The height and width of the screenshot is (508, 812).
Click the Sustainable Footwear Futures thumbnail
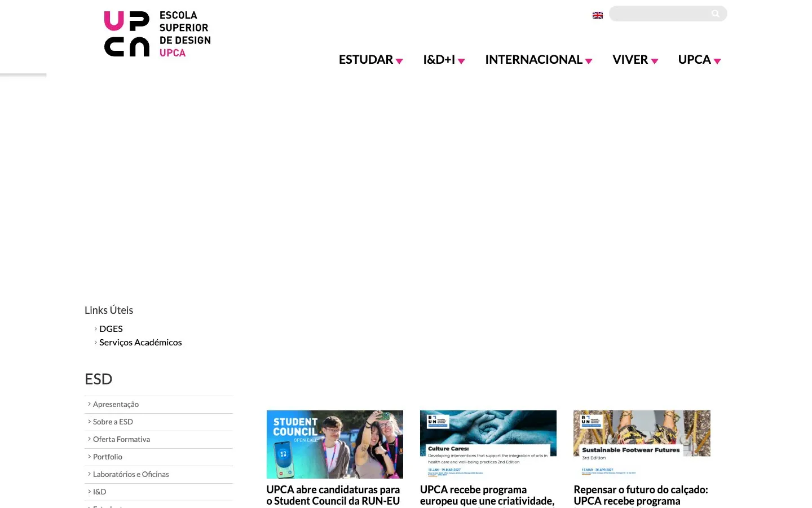click(642, 444)
